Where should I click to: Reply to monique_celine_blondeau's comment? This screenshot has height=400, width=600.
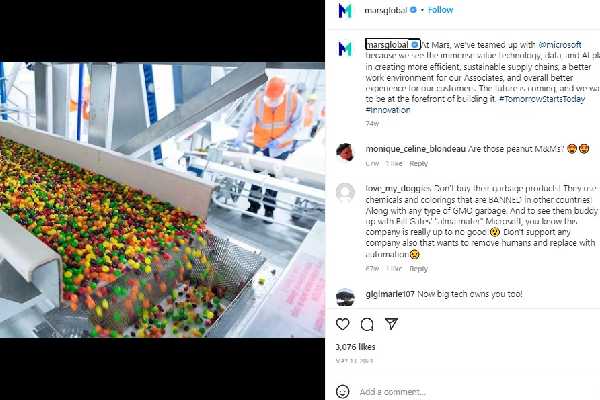[x=418, y=163]
